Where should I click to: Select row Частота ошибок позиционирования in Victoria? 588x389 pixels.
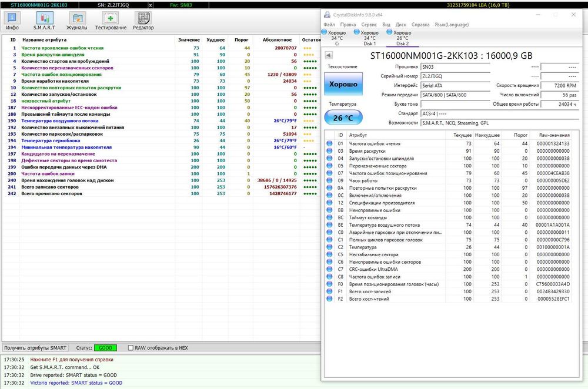point(161,75)
